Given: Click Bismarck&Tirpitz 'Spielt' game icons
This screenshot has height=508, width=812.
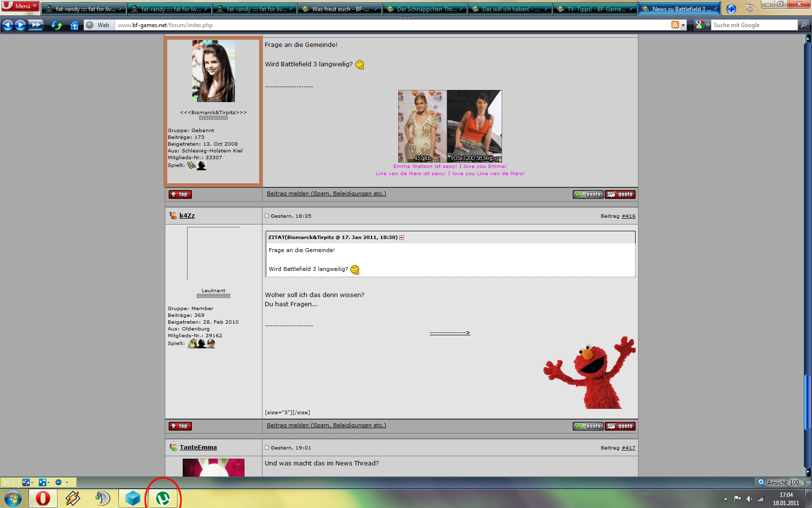Looking at the screenshot, I should point(197,165).
